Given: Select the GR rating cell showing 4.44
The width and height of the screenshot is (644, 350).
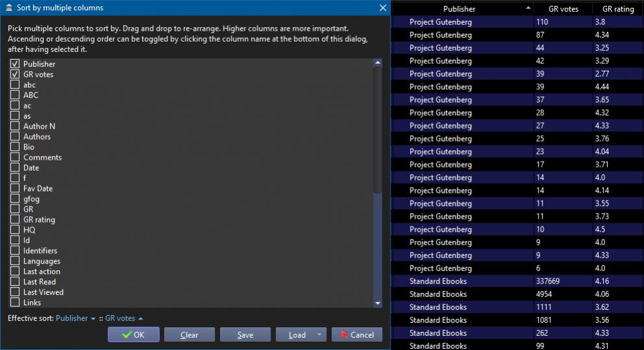Looking at the screenshot, I should click(618, 86).
